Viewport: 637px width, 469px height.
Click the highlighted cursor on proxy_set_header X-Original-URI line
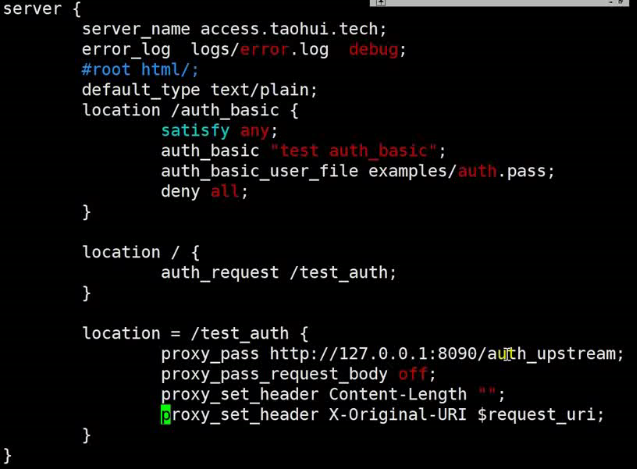(x=166, y=415)
